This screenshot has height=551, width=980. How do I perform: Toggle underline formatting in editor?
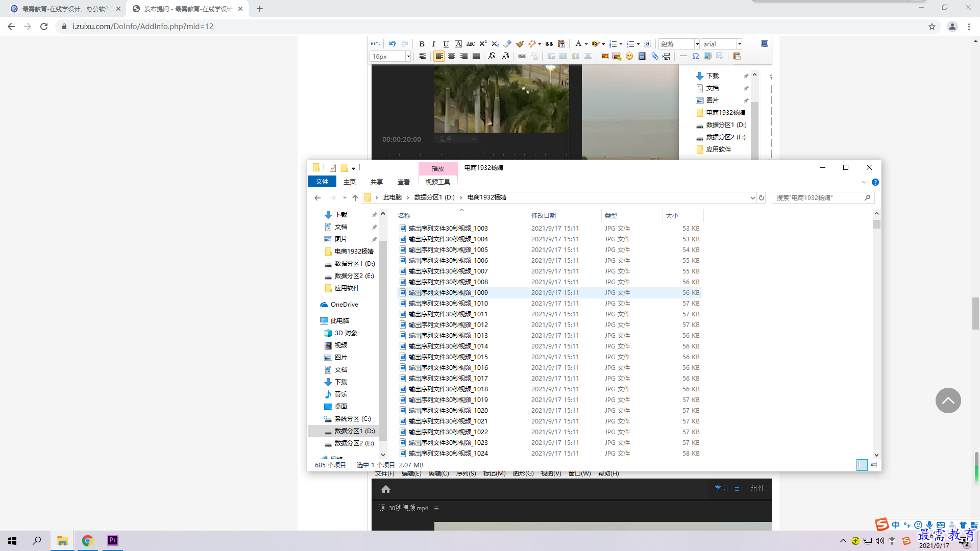pyautogui.click(x=446, y=44)
